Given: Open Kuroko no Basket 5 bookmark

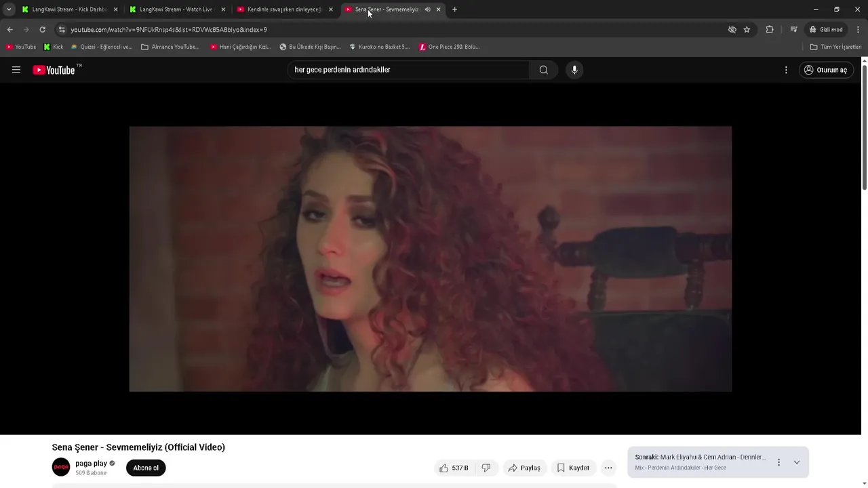Looking at the screenshot, I should point(380,47).
